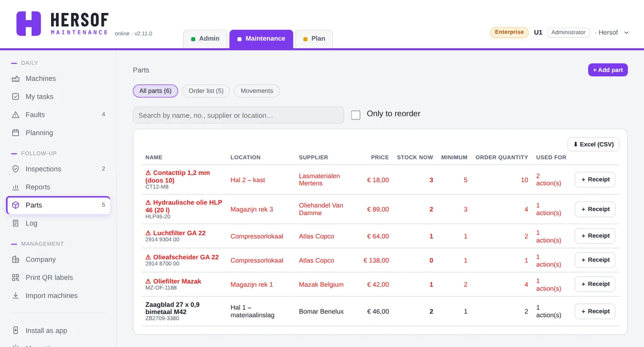This screenshot has width=644, height=347.
Task: Open Machines via its factory icon
Action: (x=16, y=79)
